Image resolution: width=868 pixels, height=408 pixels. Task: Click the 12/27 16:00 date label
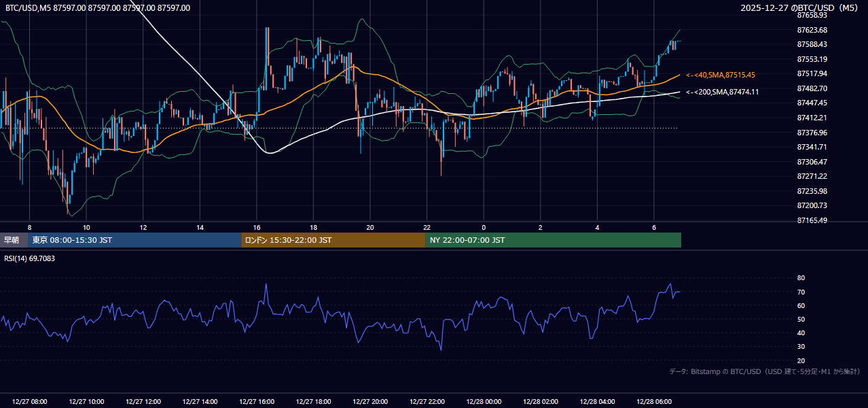click(x=257, y=402)
